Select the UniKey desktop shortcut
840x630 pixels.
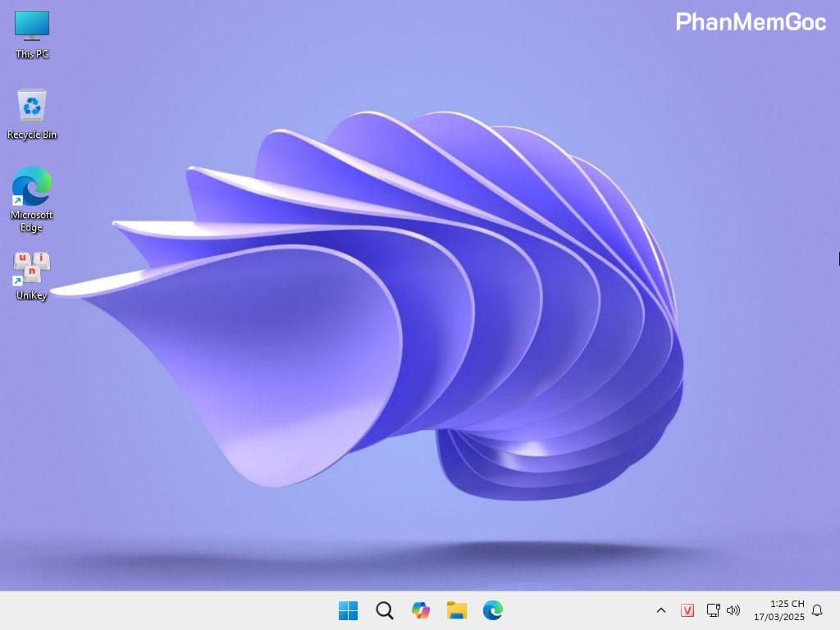coord(32,267)
